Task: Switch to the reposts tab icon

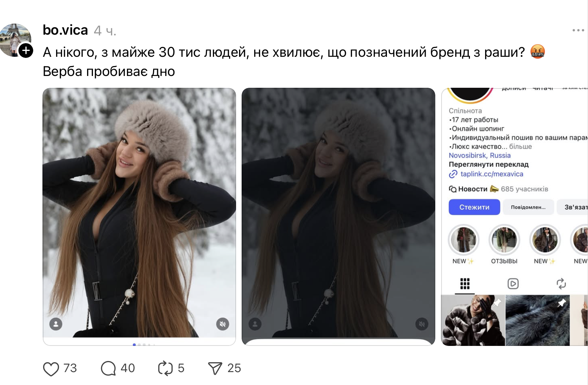Action: coord(561,284)
